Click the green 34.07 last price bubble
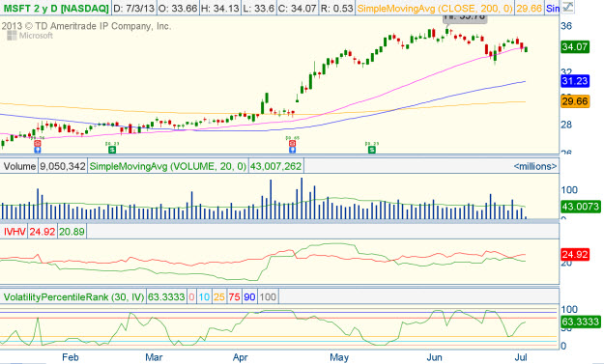The height and width of the screenshot is (364, 604). click(575, 47)
